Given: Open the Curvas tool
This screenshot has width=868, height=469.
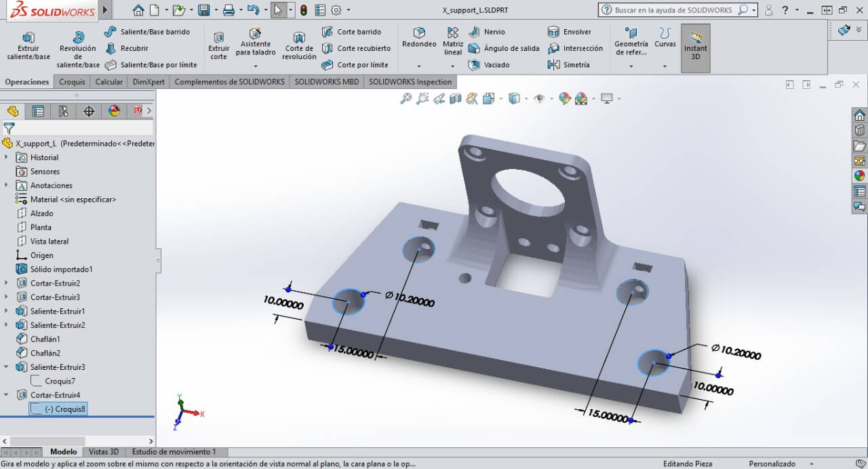Looking at the screenshot, I should [x=665, y=38].
